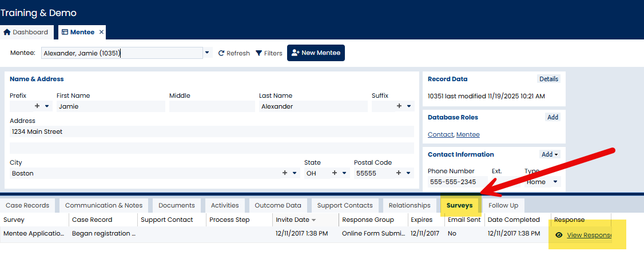This screenshot has width=644, height=279.
Task: Switch to the Case Records tab
Action: click(x=27, y=205)
